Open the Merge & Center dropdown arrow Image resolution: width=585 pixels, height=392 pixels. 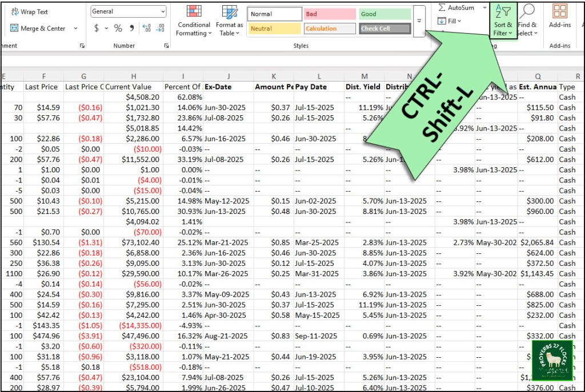76,29
